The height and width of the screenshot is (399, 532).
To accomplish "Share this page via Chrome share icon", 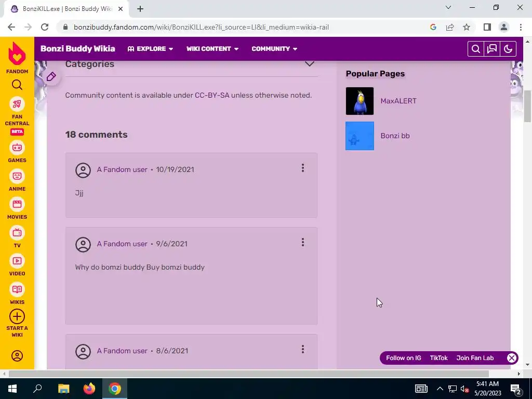I will tap(450, 27).
